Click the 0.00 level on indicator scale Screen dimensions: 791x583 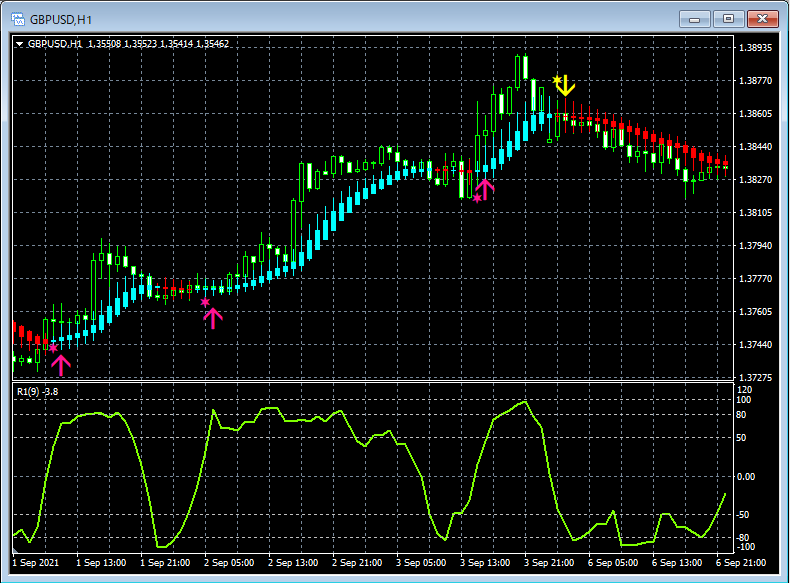tap(748, 477)
